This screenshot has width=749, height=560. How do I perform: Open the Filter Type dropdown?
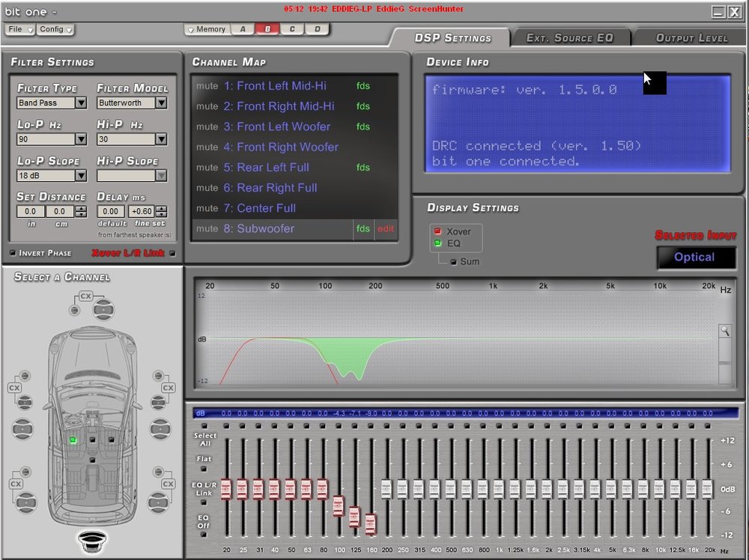click(81, 103)
